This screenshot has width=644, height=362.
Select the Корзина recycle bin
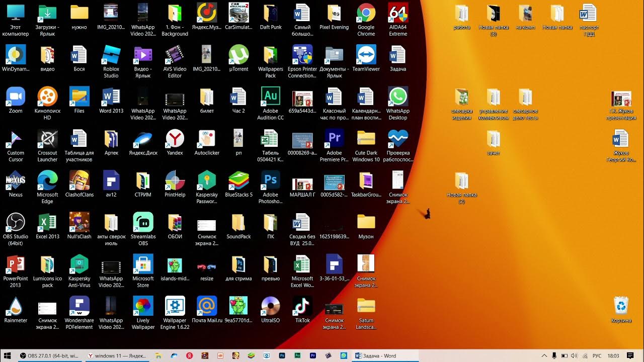click(621, 309)
